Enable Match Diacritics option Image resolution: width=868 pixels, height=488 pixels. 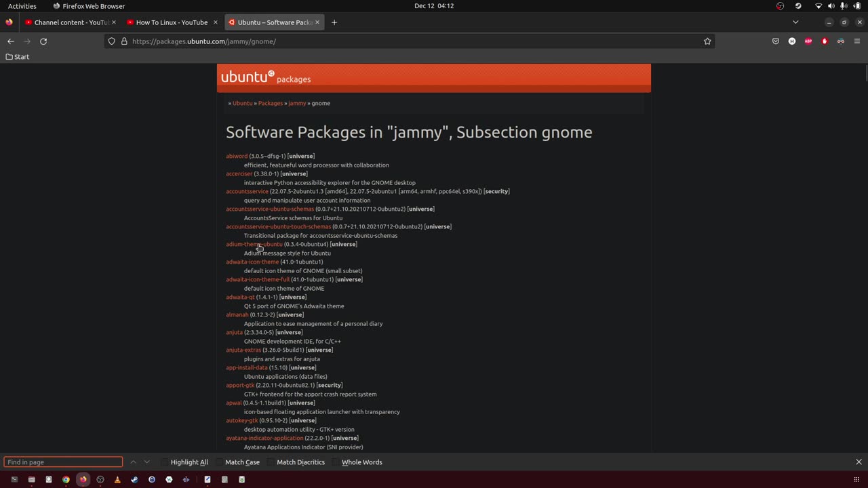click(296, 462)
